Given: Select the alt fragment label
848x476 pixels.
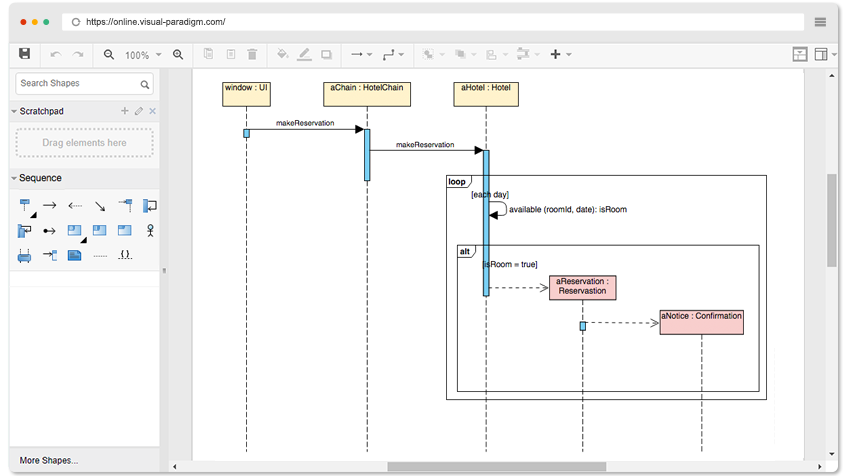Looking at the screenshot, I should click(466, 252).
